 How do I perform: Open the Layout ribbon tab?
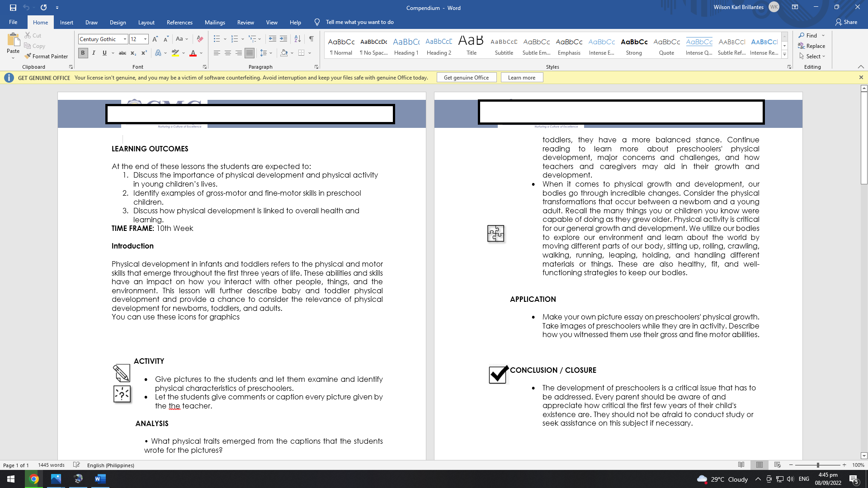pyautogui.click(x=146, y=22)
